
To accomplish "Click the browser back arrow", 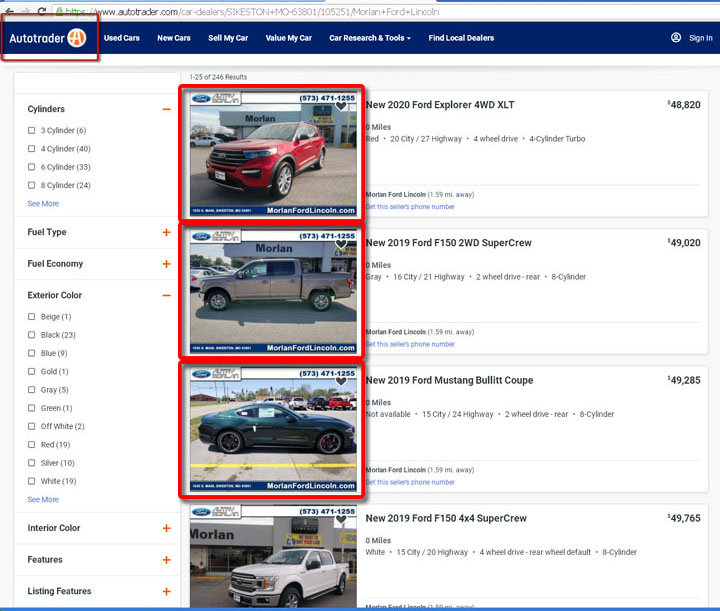I will click(9, 11).
